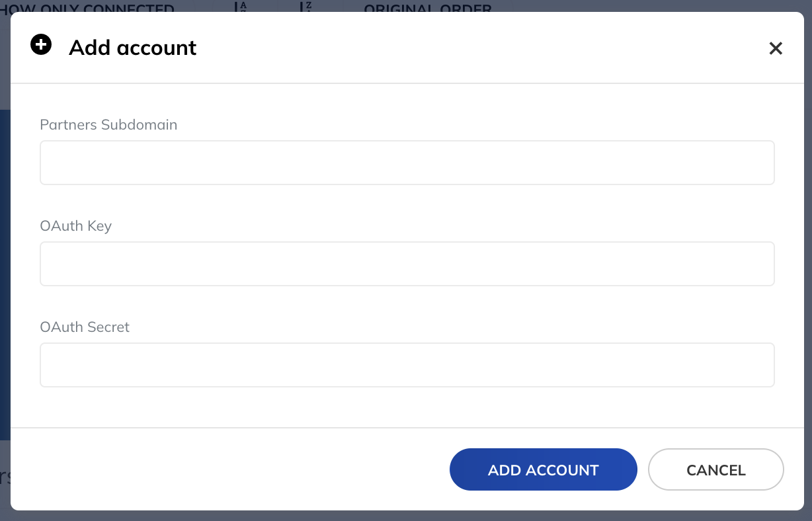Click the Partners Subdomain label
The width and height of the screenshot is (812, 521).
tap(108, 124)
